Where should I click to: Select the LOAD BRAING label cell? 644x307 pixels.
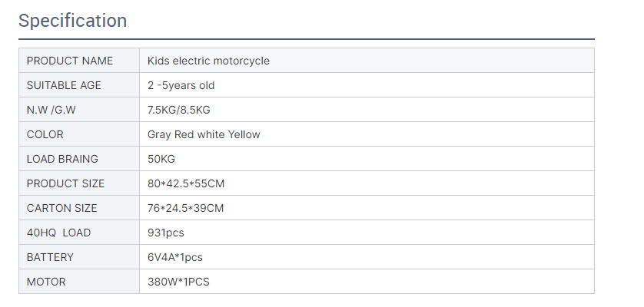(x=62, y=159)
